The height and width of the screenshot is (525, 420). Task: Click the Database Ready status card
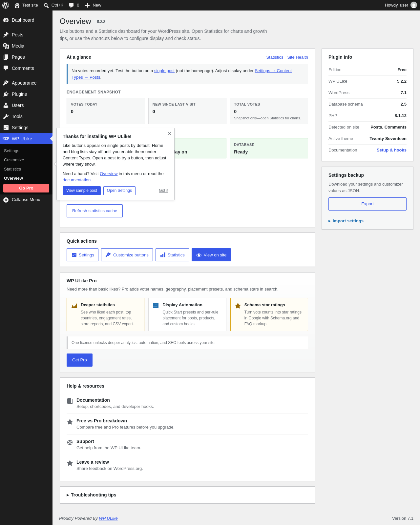(x=269, y=148)
